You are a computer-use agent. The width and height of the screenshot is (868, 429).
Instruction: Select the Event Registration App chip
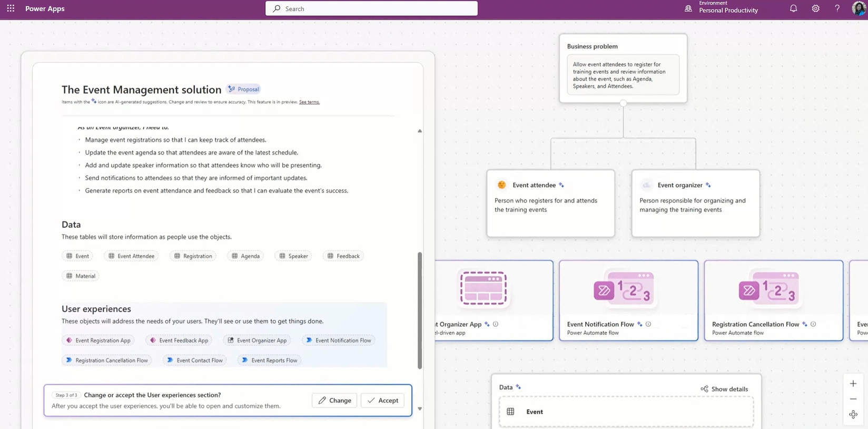click(x=98, y=340)
